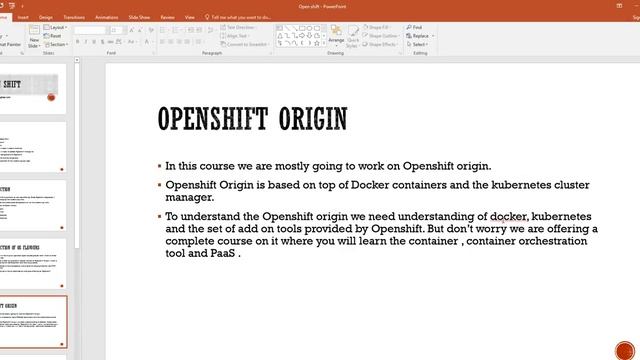Click the Ribbon Display Options icon in the title bar
640x360 pixels.
coord(619,6)
